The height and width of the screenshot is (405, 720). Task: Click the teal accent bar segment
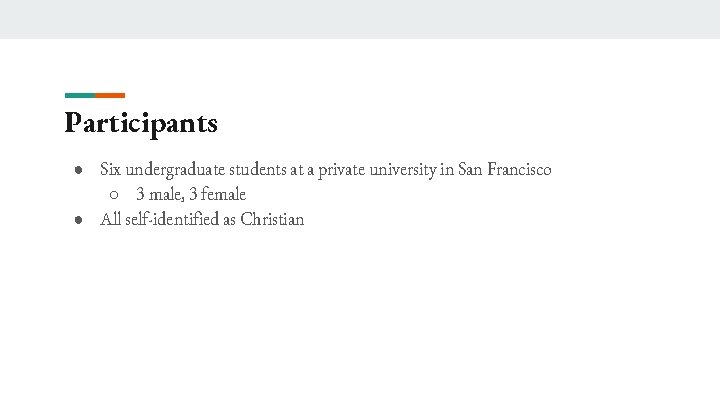click(80, 96)
